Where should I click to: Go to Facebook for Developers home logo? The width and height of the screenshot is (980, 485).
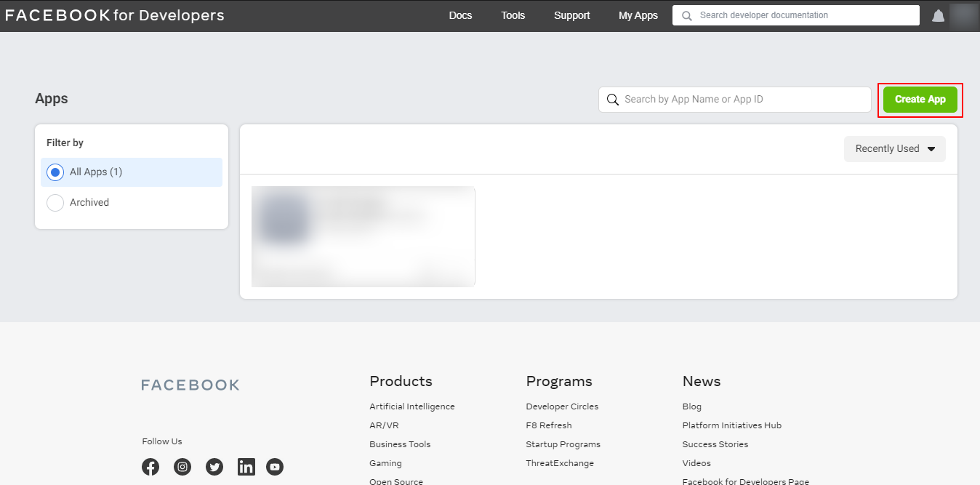[115, 15]
